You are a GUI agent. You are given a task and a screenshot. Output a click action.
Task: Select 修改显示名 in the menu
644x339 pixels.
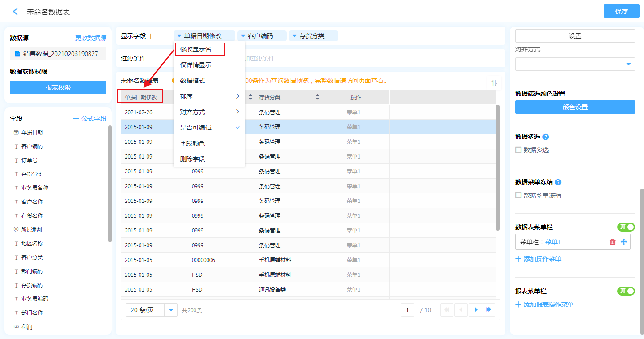coord(195,49)
